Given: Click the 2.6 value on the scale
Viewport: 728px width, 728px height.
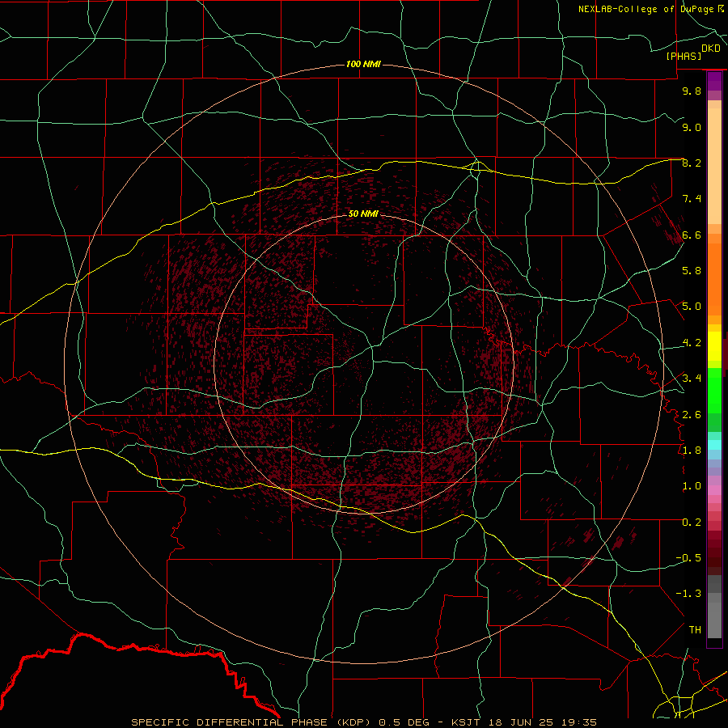Looking at the screenshot, I should click(692, 415).
